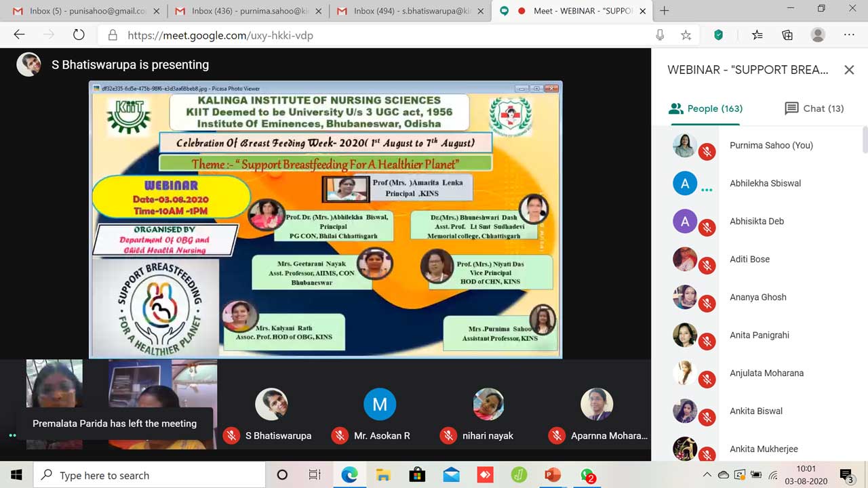This screenshot has height=488, width=868.
Task: Open new browser tab
Action: pyautogui.click(x=665, y=10)
